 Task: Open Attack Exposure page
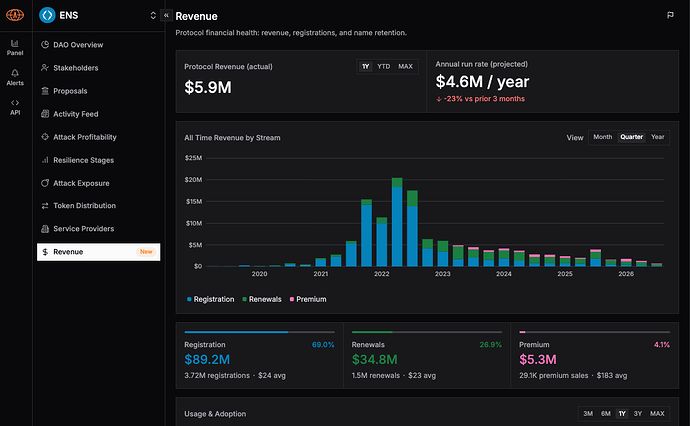click(x=99, y=183)
